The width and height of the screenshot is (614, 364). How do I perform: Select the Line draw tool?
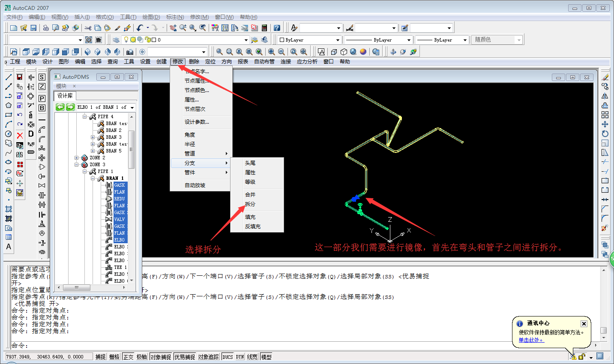8,77
